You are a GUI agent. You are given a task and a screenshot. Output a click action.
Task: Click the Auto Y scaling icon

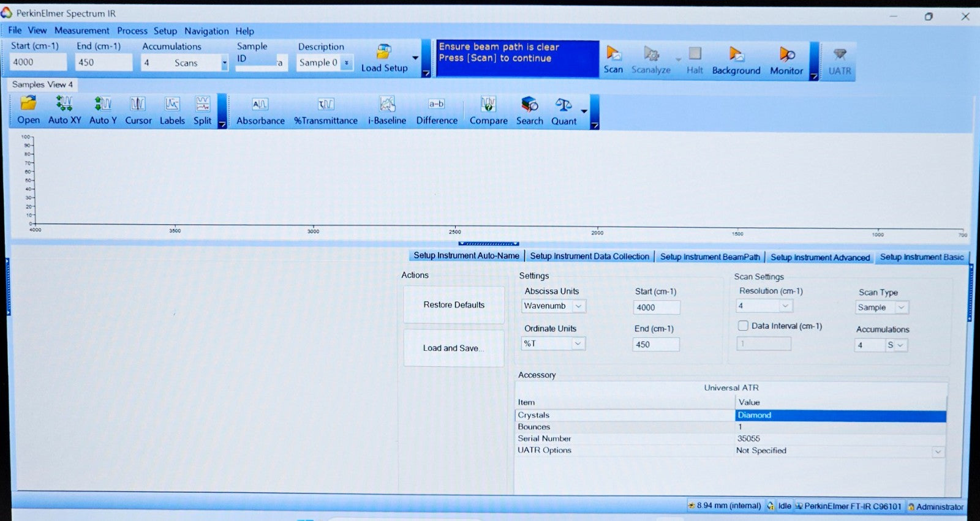coord(103,103)
